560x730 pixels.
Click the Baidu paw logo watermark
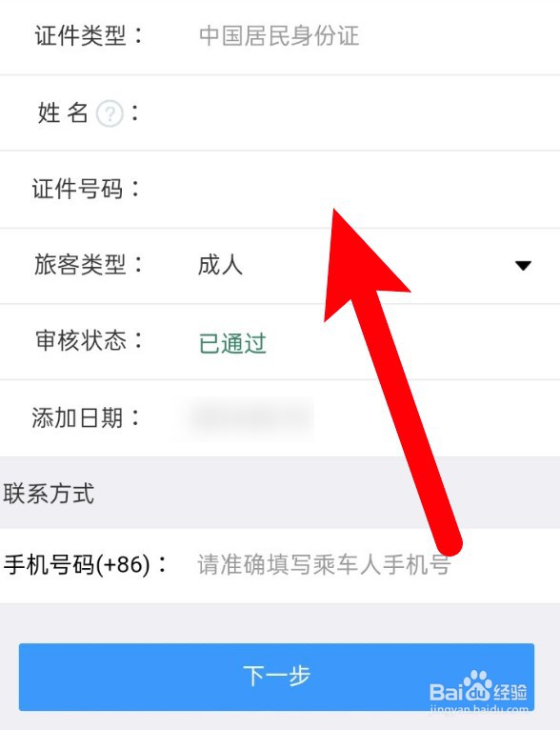click(478, 685)
